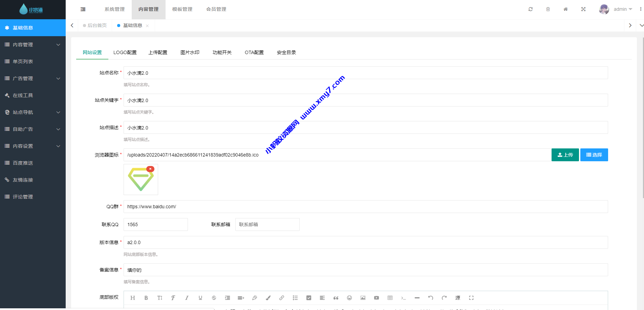644x310 pixels.
Task: Click the image insert icon in the editor
Action: (x=363, y=298)
